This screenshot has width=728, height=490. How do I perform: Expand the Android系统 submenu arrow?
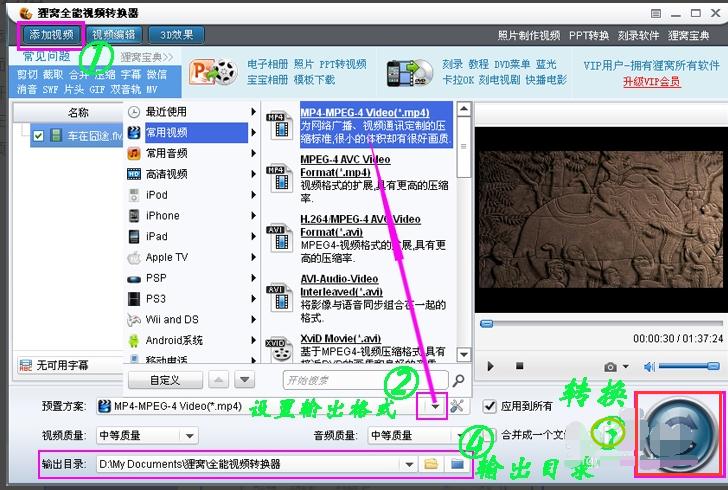[254, 340]
